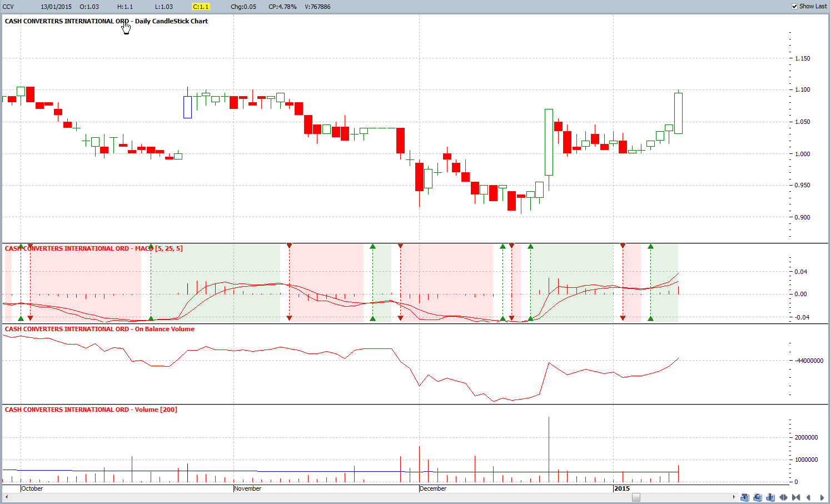Click the -44000000 OBV axis label
Viewport: 831px width, 504px height.
click(x=809, y=361)
